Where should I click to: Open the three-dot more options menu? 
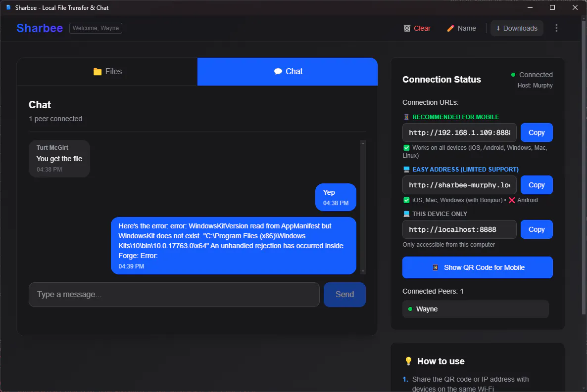(556, 28)
